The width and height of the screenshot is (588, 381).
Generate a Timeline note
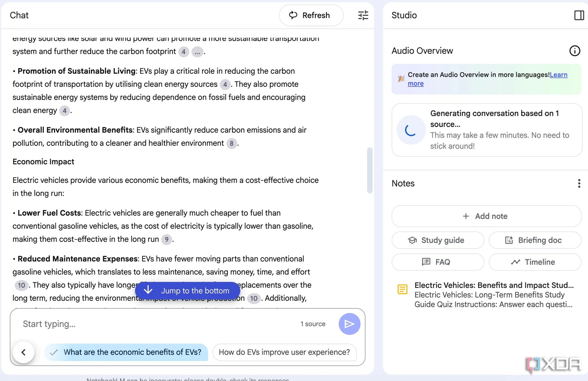(x=535, y=262)
